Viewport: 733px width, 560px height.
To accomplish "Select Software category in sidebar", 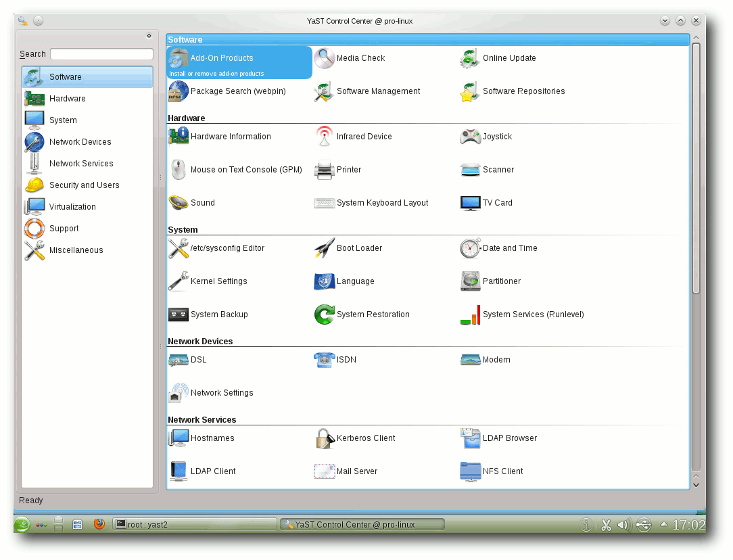I will point(87,77).
